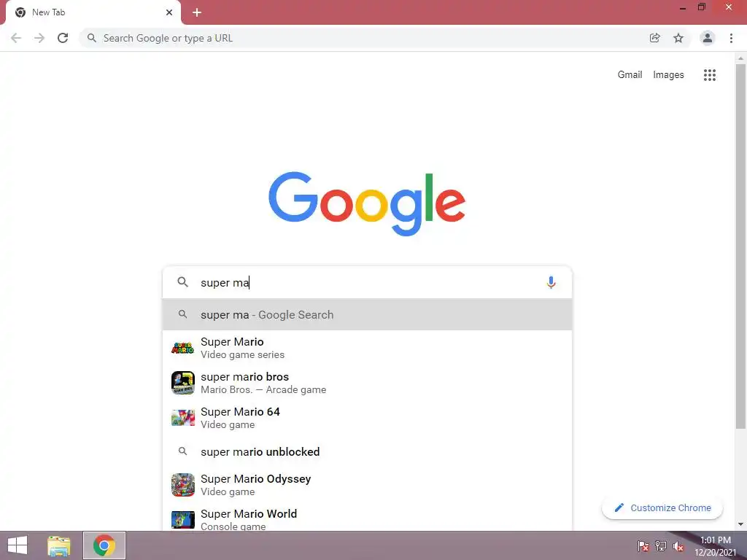Open the Windows Start button
The width and height of the screenshot is (747, 560).
pos(18,545)
